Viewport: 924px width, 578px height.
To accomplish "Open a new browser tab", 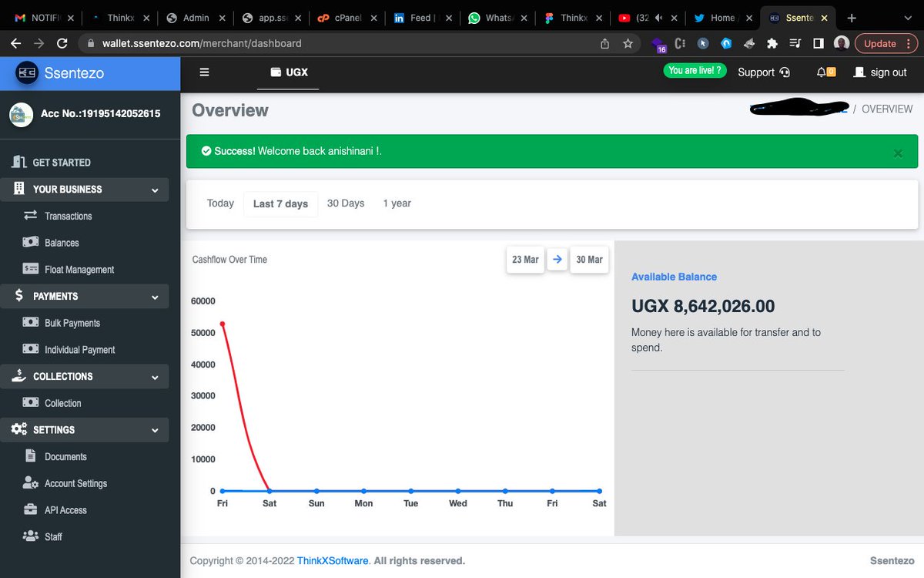I will (x=852, y=18).
